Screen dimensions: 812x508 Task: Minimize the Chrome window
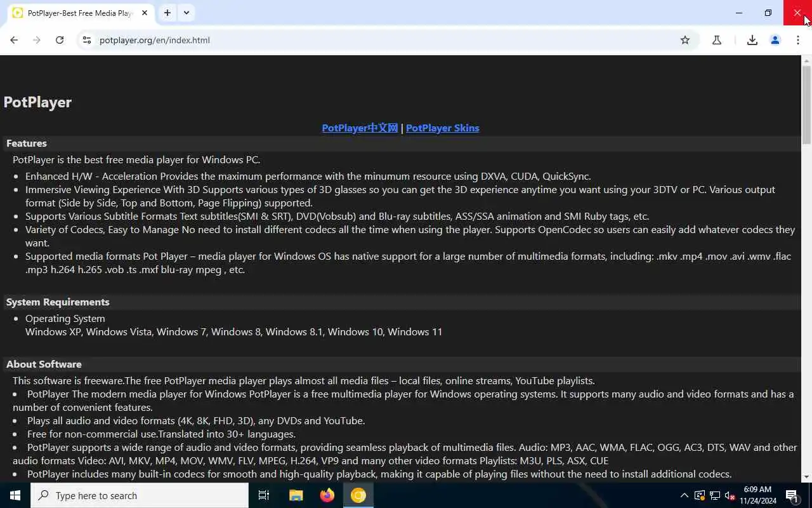739,13
